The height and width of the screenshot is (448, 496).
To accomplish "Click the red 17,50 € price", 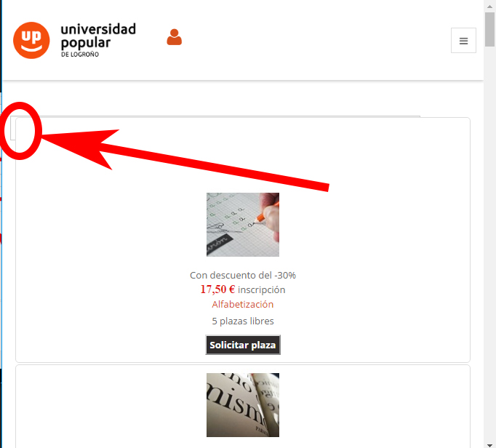I will point(217,289).
